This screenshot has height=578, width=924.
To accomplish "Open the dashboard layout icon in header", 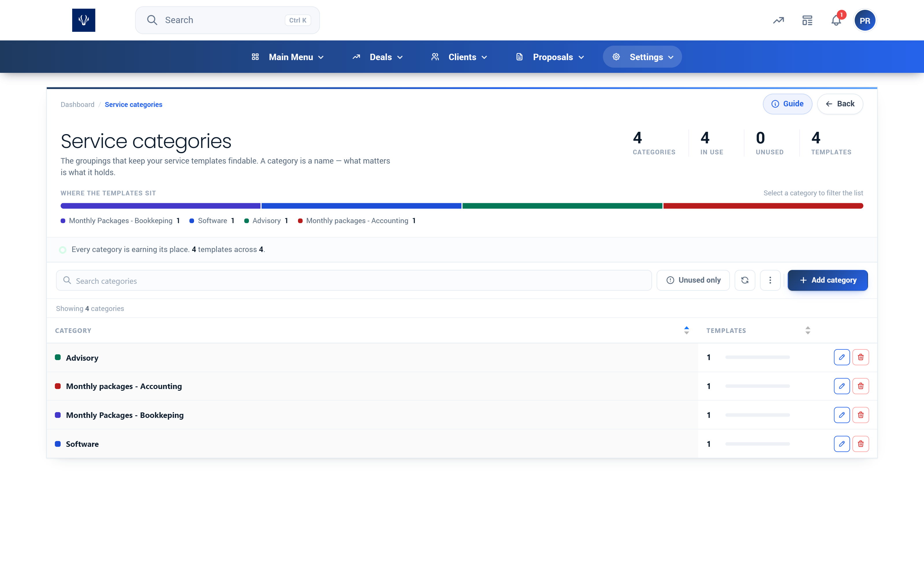I will pyautogui.click(x=807, y=20).
